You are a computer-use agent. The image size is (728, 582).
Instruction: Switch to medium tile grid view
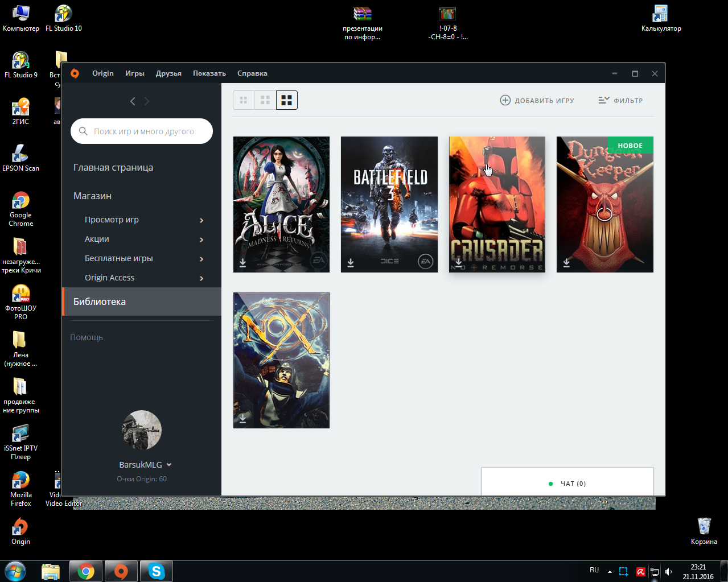click(265, 100)
